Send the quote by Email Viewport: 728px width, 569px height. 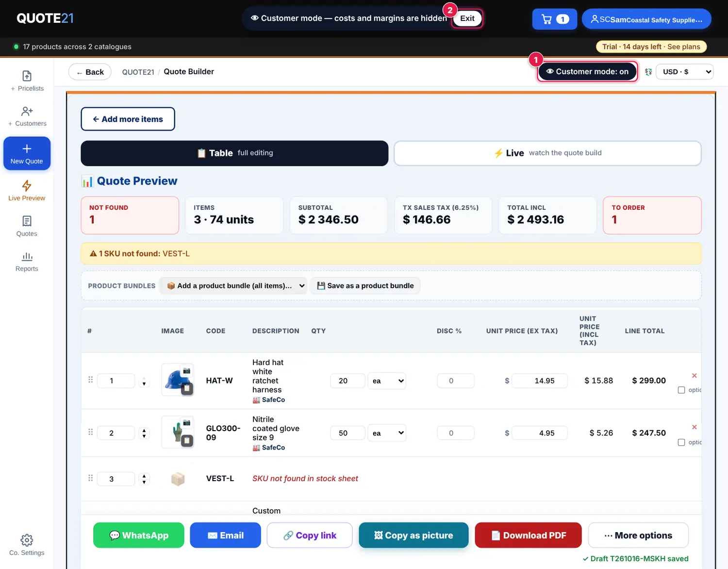pos(225,535)
